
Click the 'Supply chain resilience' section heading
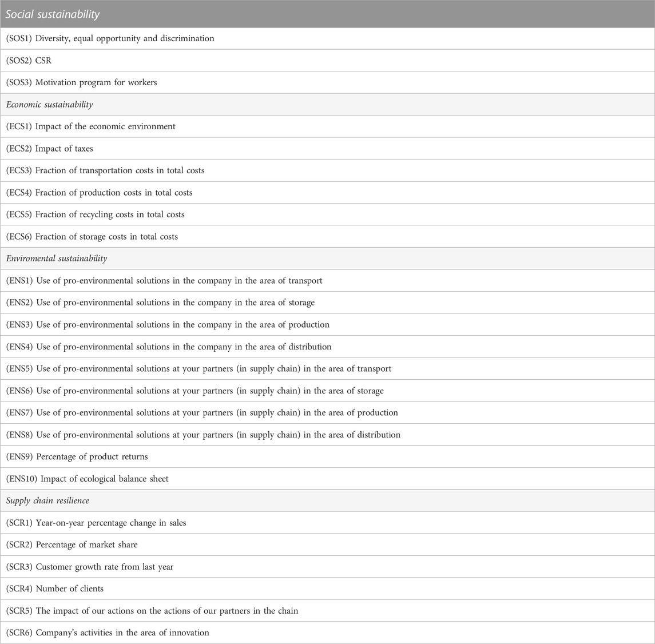[x=327, y=501]
